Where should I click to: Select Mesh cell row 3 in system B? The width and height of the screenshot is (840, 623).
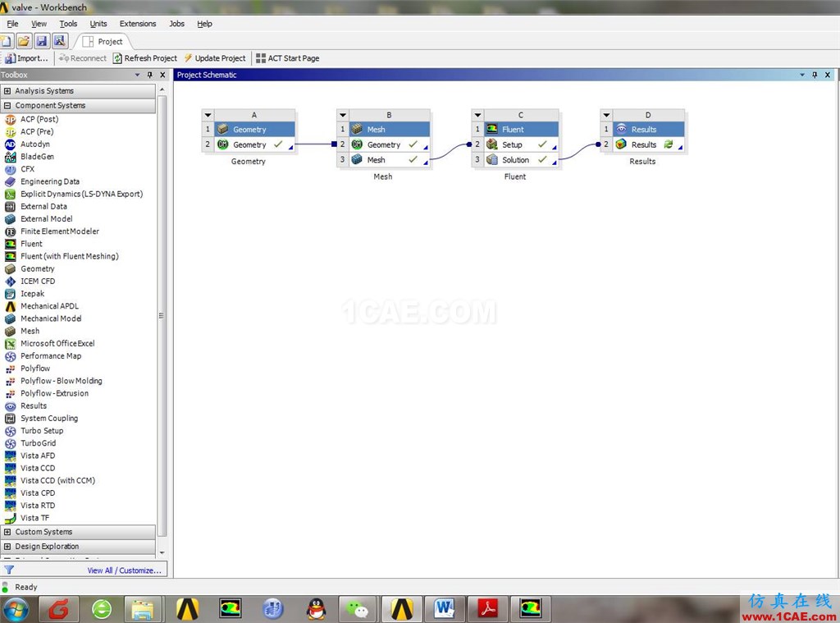tap(390, 160)
